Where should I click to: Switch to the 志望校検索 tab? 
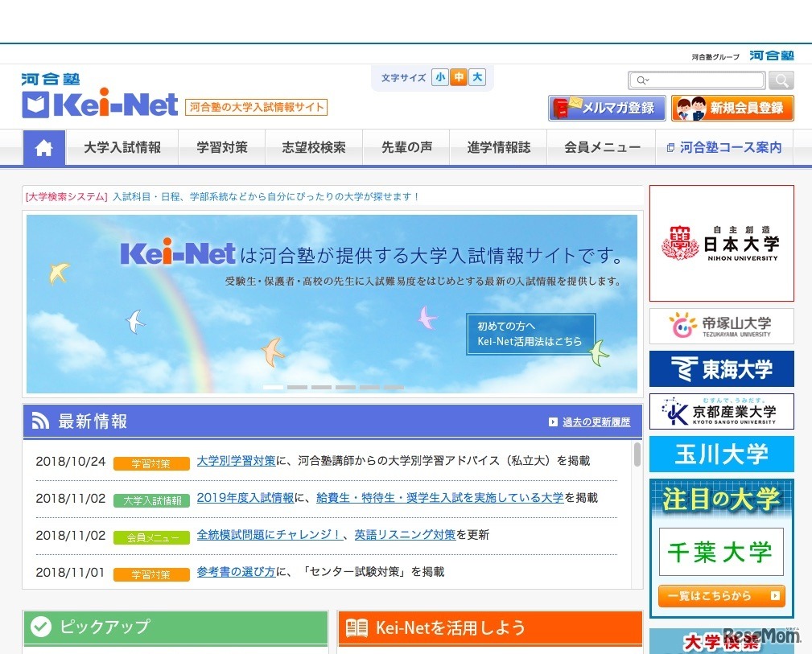point(314,147)
